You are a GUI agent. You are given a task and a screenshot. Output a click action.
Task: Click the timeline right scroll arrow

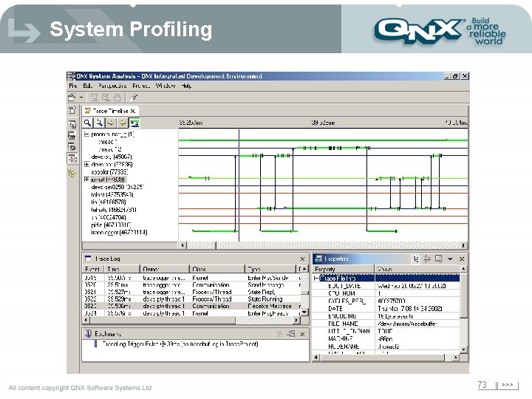click(x=464, y=245)
